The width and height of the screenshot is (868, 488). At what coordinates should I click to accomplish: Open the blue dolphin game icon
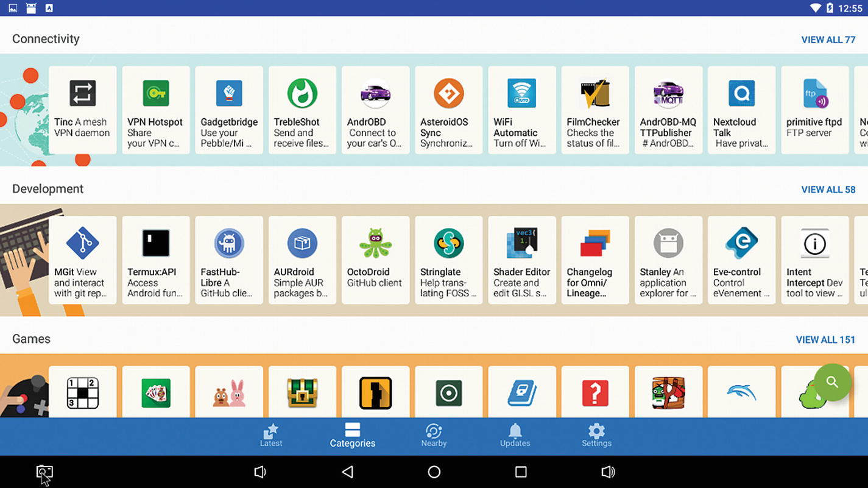pyautogui.click(x=741, y=393)
